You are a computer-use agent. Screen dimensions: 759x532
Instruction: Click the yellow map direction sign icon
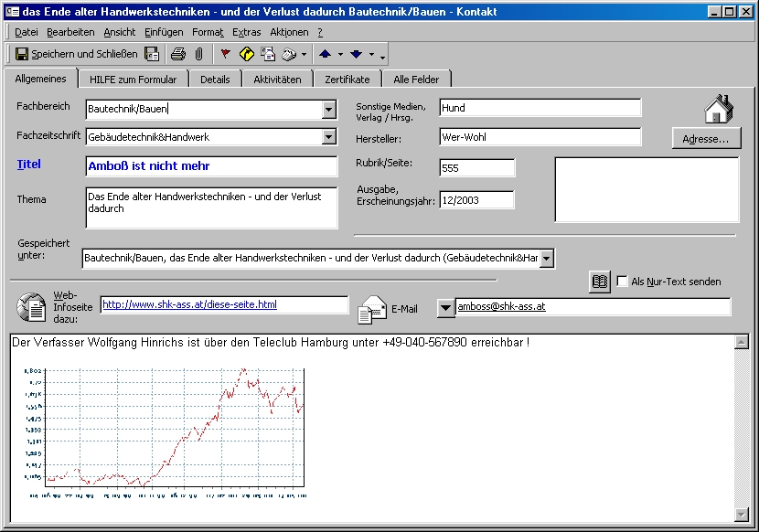[x=247, y=54]
